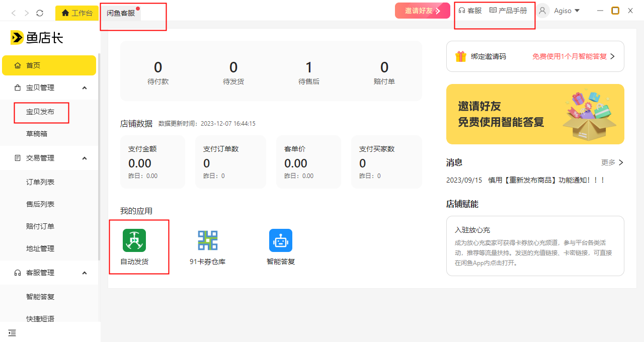Open 快捷短语 in sidebar

[x=40, y=319]
